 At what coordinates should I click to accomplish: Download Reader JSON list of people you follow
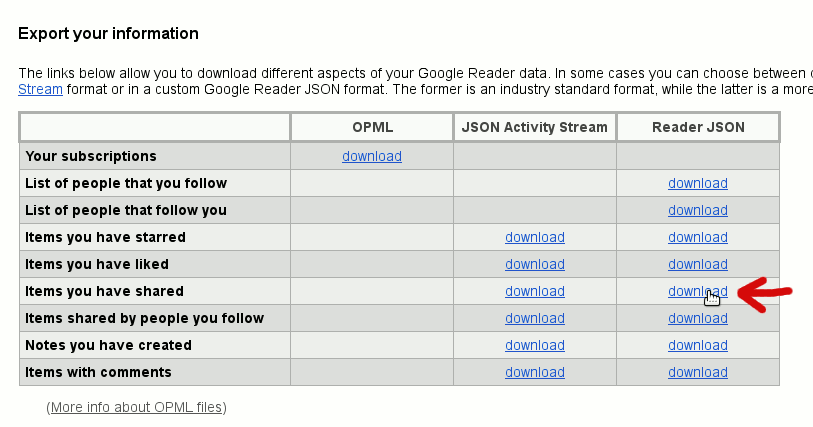[x=697, y=184]
